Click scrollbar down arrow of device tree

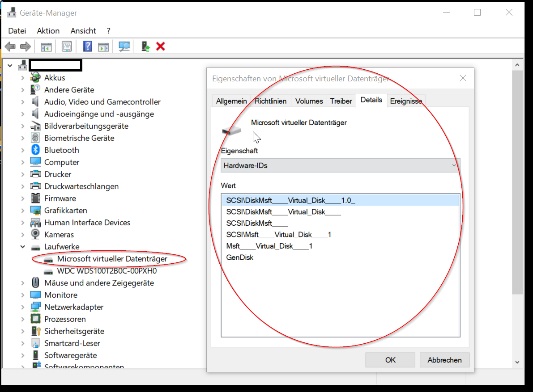[517, 362]
